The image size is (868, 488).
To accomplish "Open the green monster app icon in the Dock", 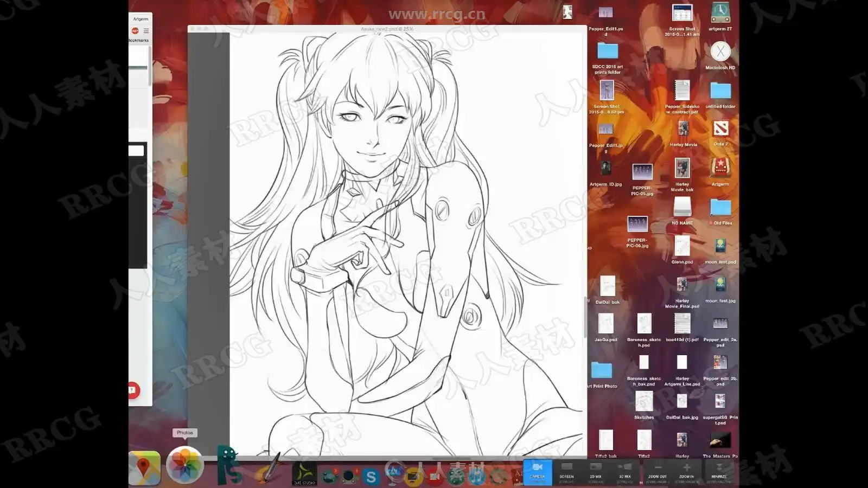I will point(229,465).
